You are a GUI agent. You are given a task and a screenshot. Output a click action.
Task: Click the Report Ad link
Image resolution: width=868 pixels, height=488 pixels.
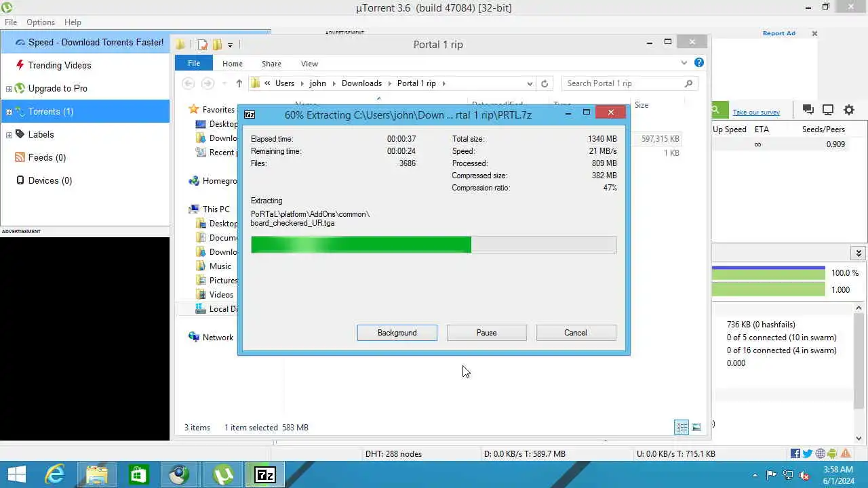click(778, 33)
